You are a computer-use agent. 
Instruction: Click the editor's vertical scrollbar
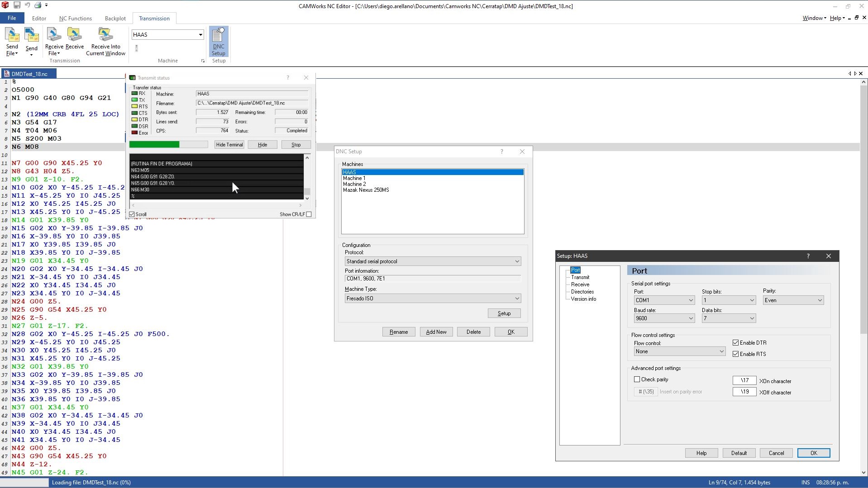[863, 278]
